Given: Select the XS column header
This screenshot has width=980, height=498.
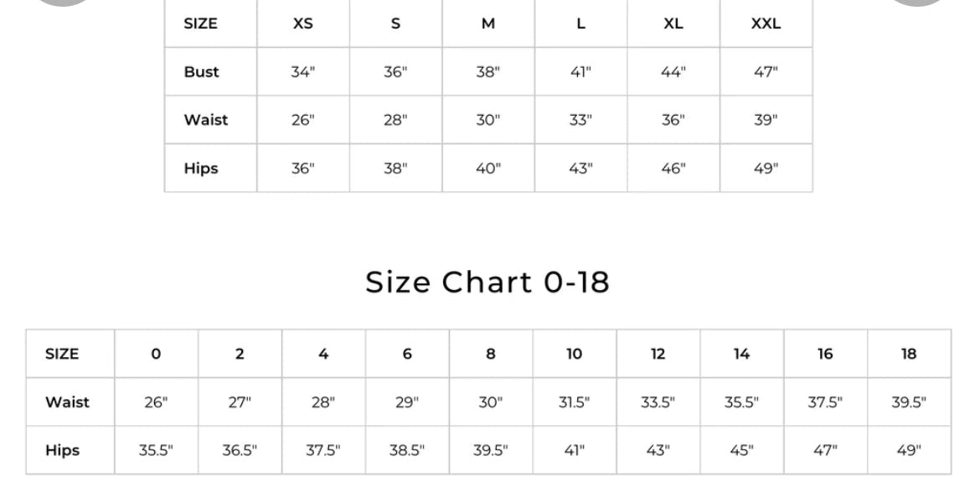Looking at the screenshot, I should [303, 24].
